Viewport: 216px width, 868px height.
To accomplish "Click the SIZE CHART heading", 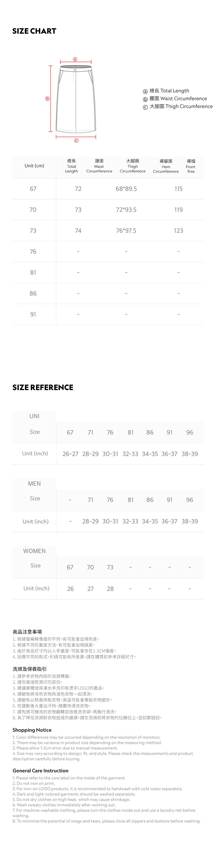I will (35, 31).
